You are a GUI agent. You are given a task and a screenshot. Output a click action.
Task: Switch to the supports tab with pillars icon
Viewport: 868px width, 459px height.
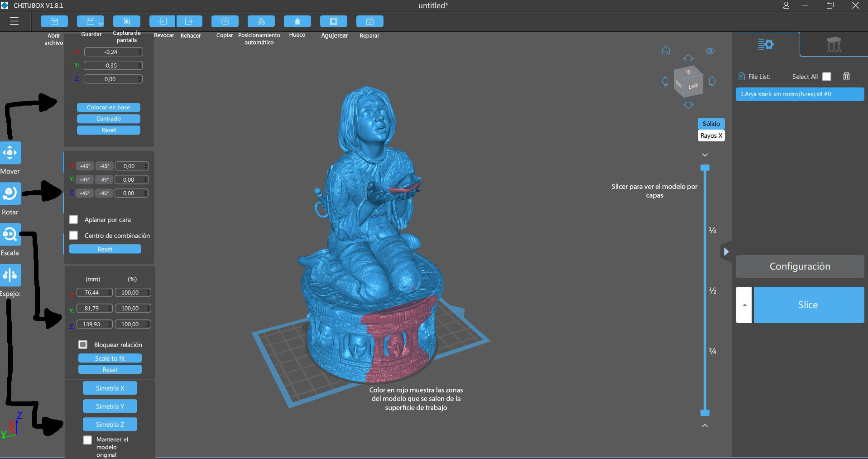[x=834, y=44]
